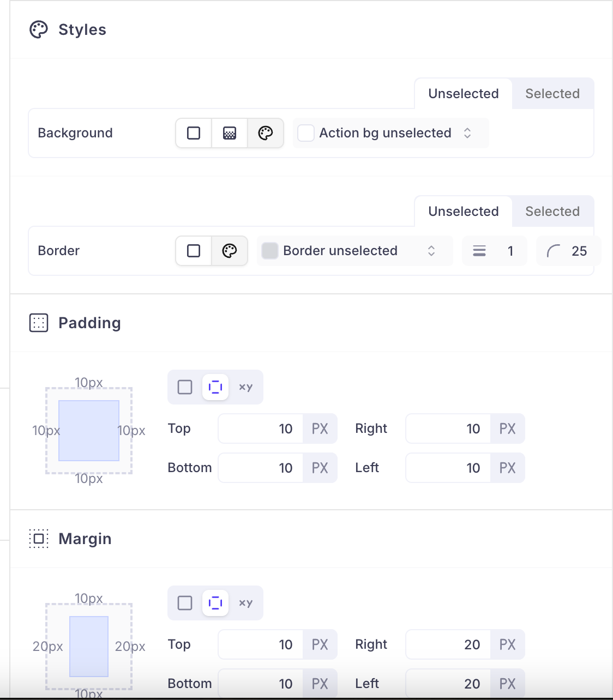Screen dimensions: 613x700
Task: Click the Margin Top value field
Action: 261,645
